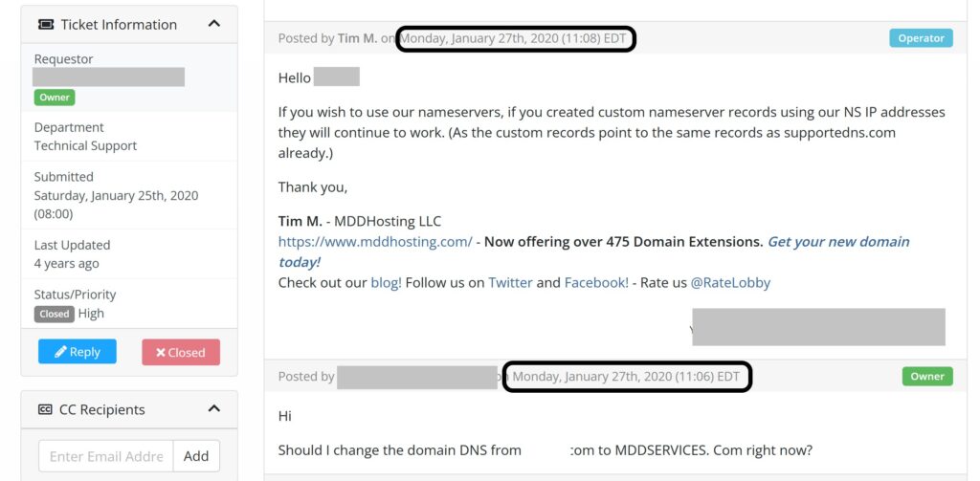Open the blog link
This screenshot has height=481, width=980.
386,283
